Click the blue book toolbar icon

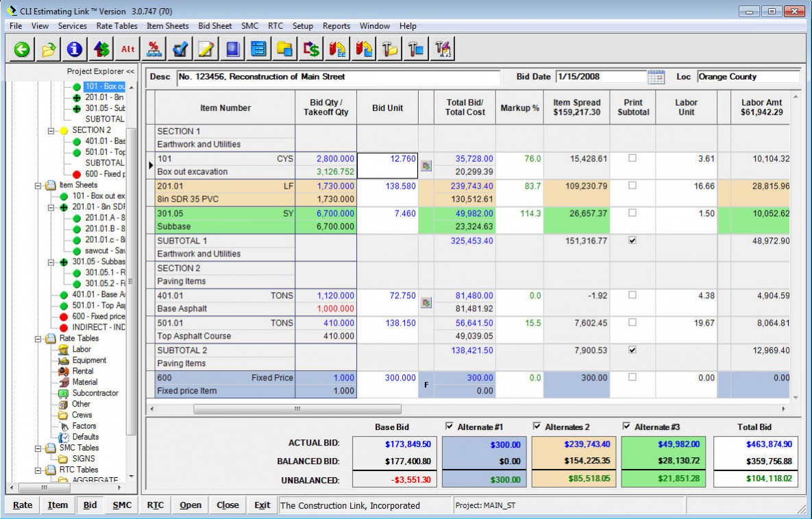pyautogui.click(x=232, y=49)
